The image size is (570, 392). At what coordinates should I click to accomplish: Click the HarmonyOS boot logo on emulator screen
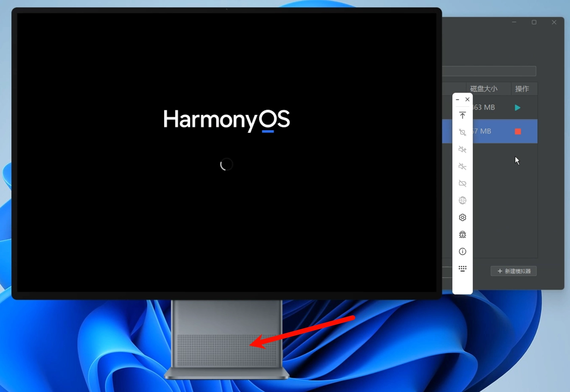click(x=227, y=120)
